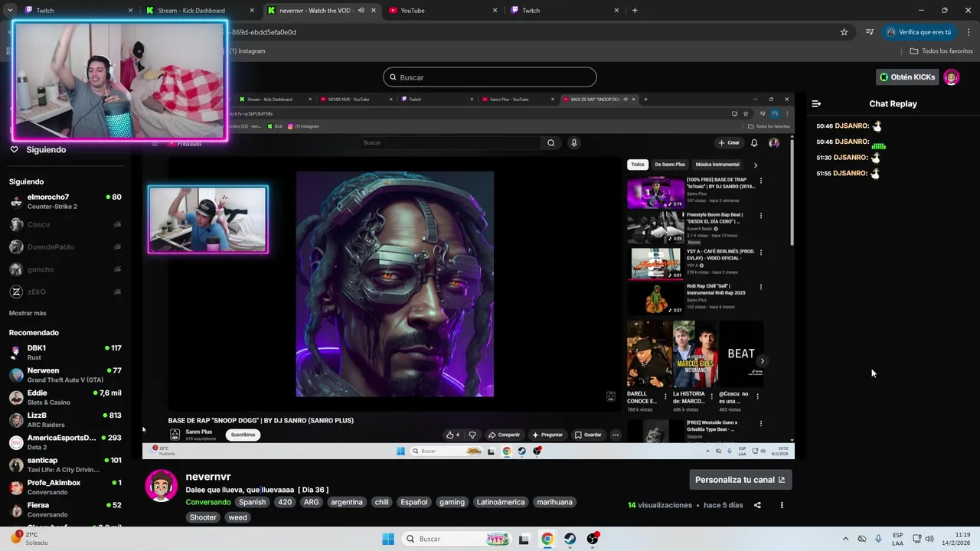Open recommended channel LizzB
980x551 pixels.
coord(65,419)
